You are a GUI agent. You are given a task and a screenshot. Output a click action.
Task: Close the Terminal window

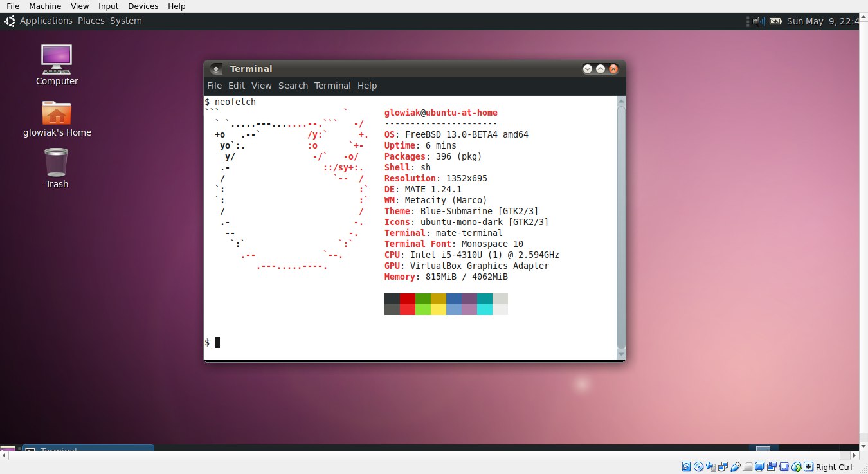[x=613, y=69]
